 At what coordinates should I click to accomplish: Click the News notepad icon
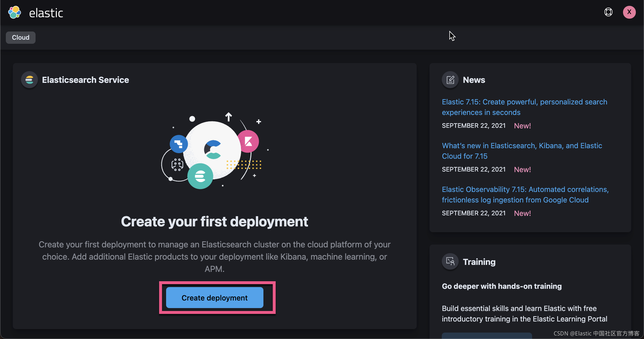[x=450, y=80]
